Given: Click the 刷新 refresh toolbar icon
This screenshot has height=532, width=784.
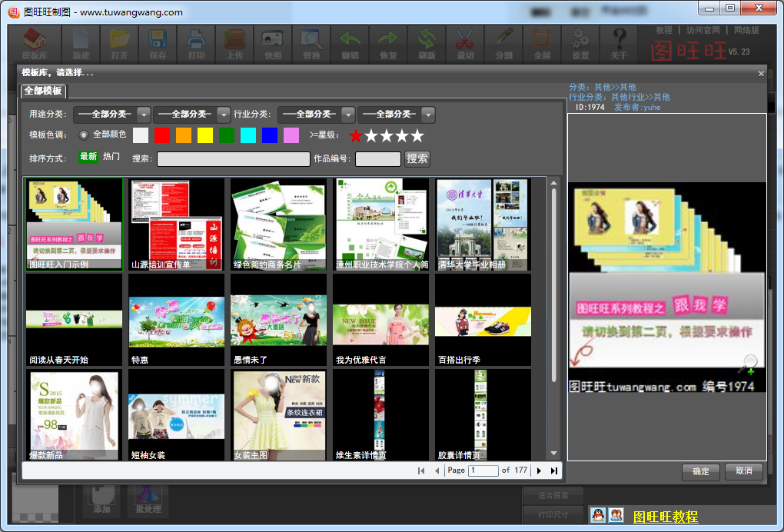Looking at the screenshot, I should [x=427, y=44].
